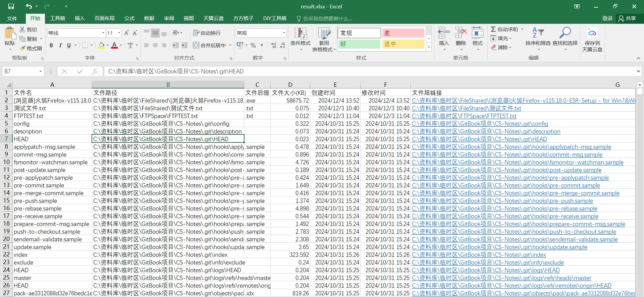Click the Format Painter brush icon
The width and height of the screenshot is (644, 297).
[x=23, y=48]
